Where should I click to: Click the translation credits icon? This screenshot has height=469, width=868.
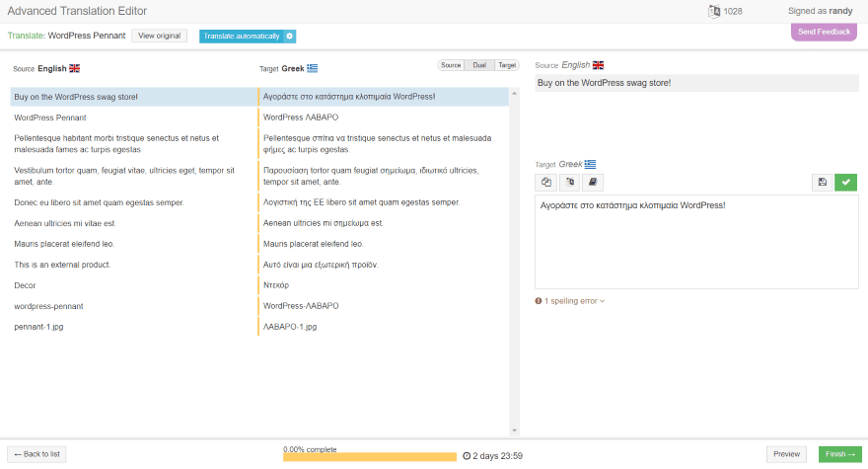715,12
